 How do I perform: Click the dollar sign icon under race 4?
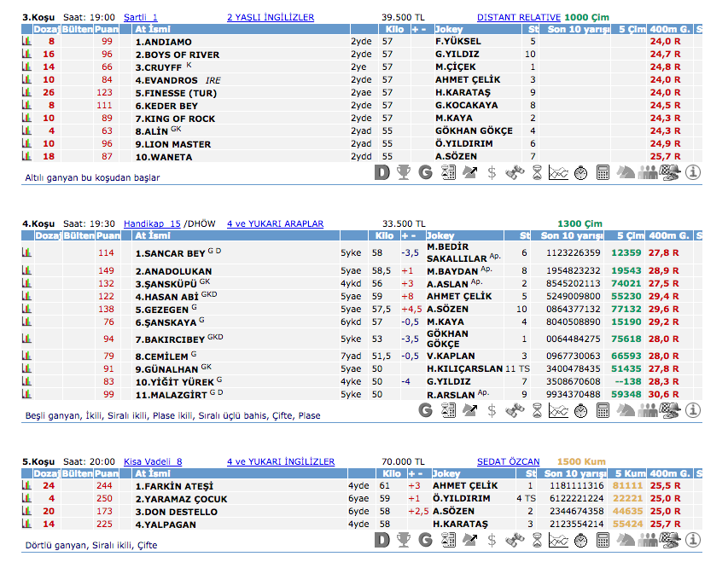(492, 411)
